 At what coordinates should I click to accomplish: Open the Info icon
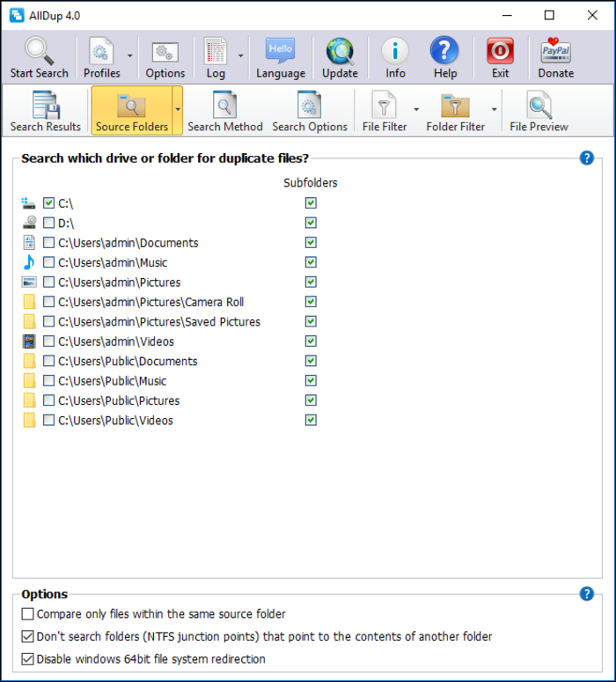click(x=395, y=51)
